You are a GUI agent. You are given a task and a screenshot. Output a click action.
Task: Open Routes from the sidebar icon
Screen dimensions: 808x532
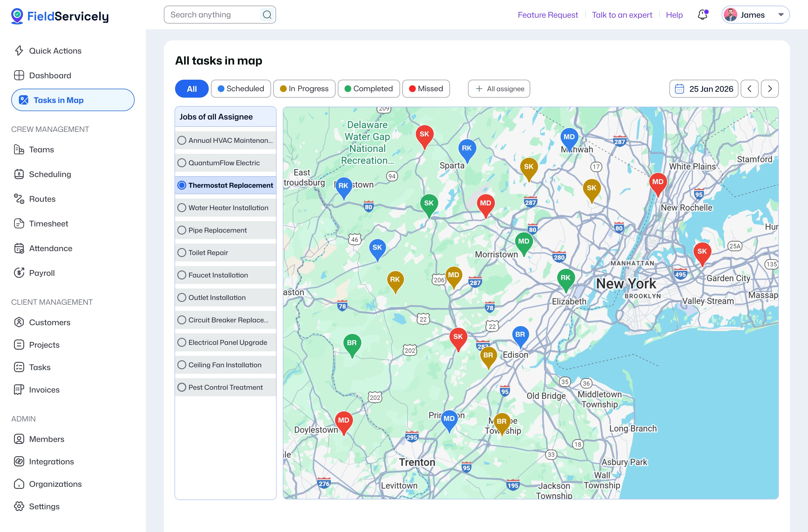coord(19,199)
